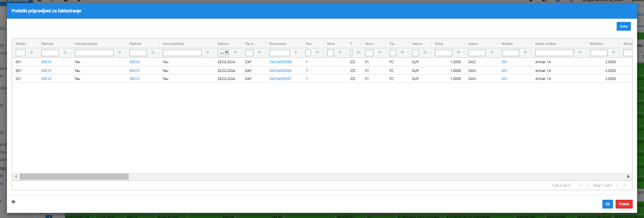Sort by Ime partnerja column header
Image resolution: width=644 pixels, height=218 pixels.
86,44
